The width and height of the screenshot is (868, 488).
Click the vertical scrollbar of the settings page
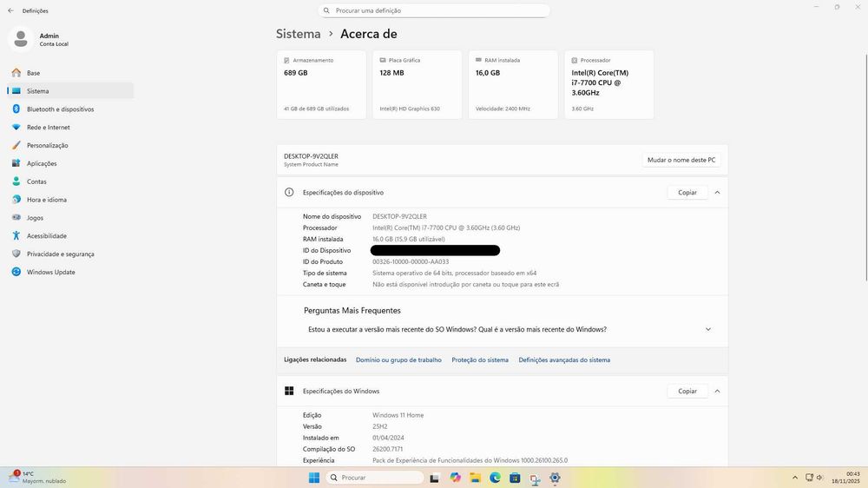865,166
